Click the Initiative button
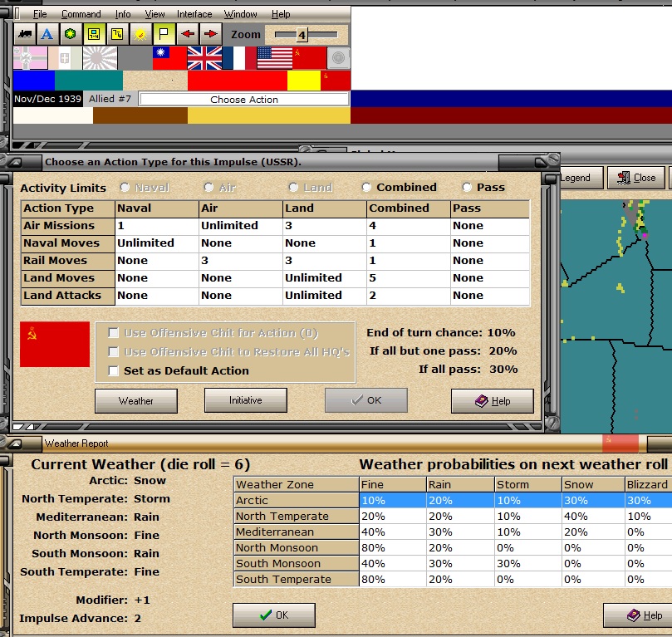The height and width of the screenshot is (637, 672). (x=246, y=400)
